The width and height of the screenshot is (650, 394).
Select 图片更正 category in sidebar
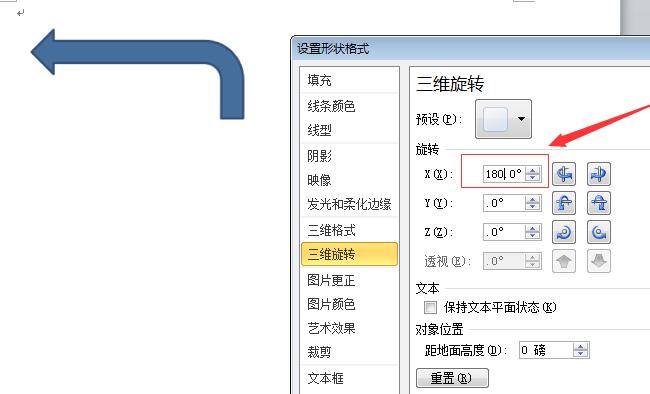(x=349, y=280)
